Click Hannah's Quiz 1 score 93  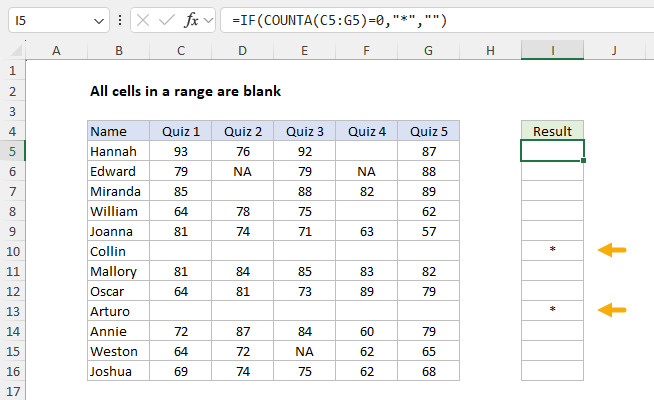point(181,151)
